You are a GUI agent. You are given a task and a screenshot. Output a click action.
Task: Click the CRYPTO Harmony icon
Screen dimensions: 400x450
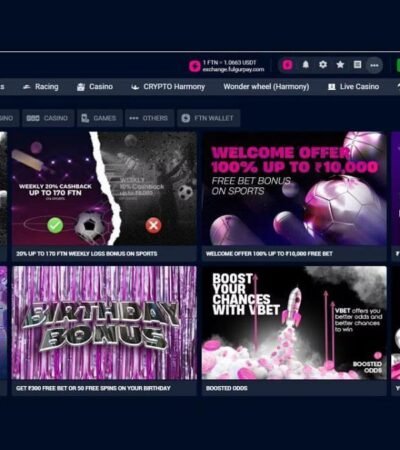[135, 87]
